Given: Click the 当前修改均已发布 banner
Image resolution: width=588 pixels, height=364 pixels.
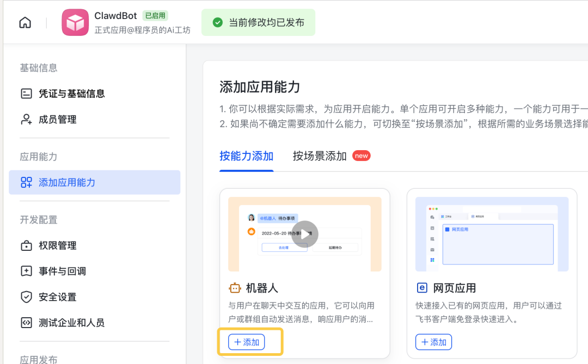Looking at the screenshot, I should pos(258,22).
